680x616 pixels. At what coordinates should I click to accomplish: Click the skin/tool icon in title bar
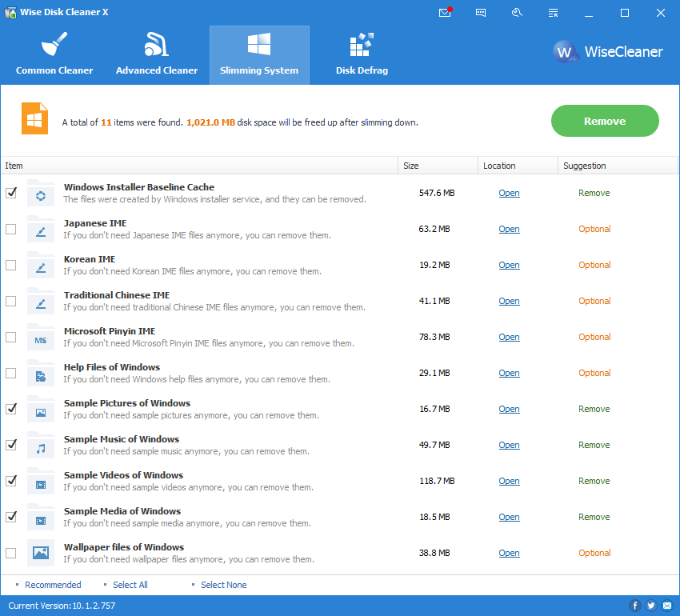point(517,13)
